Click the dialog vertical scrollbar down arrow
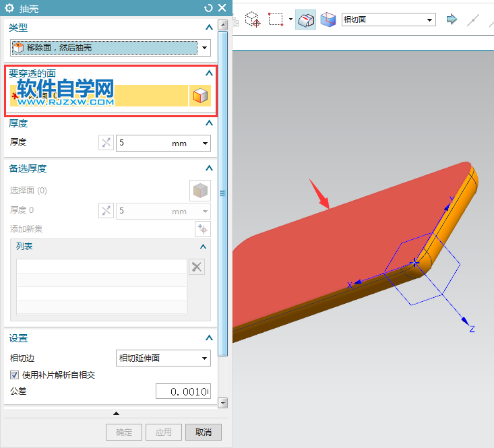494x448 pixels. coord(223,403)
